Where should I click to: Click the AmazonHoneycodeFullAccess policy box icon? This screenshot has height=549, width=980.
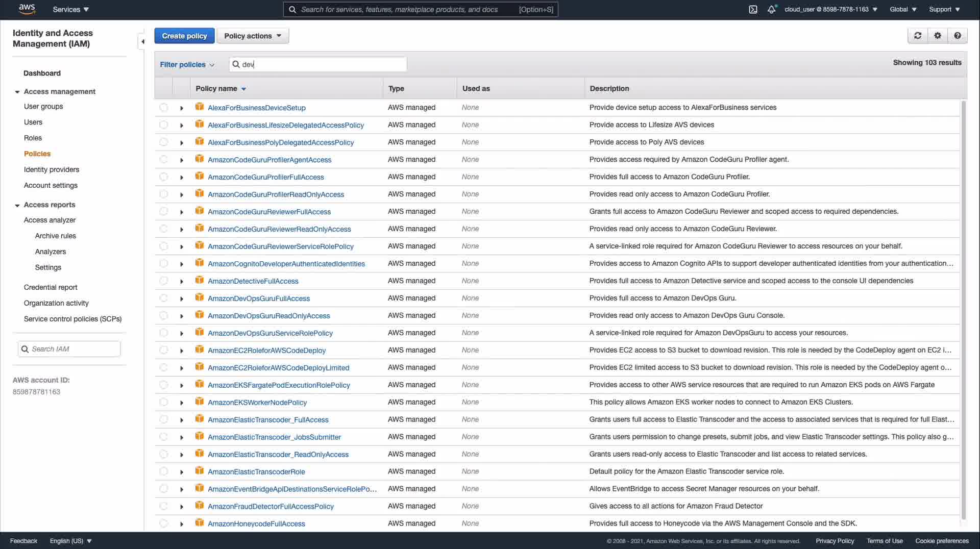200,523
